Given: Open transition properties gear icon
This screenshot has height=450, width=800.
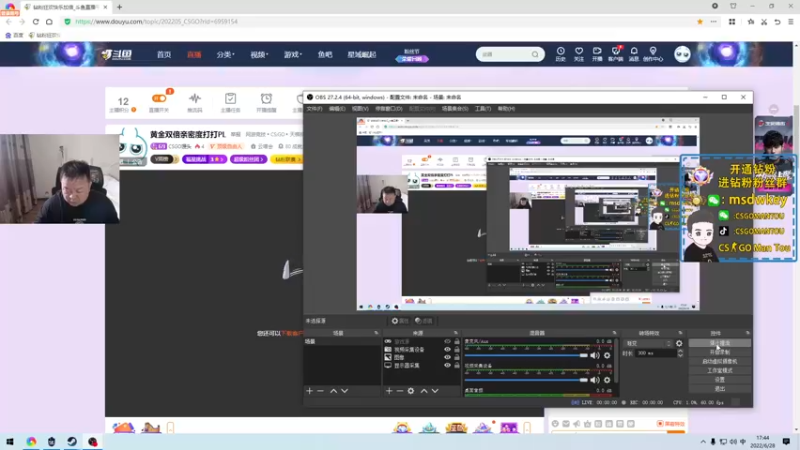Looking at the screenshot, I should tap(679, 343).
